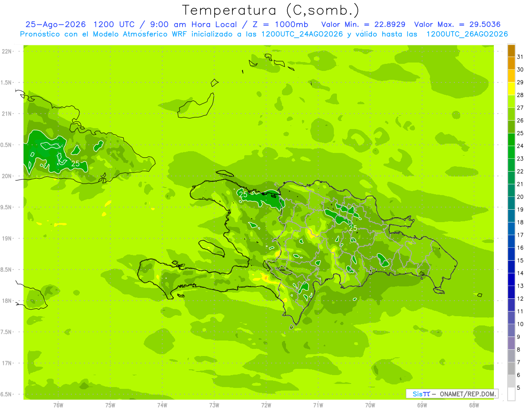Select the "24" colorbar value label
Screen dimensions: 532x411
[x=520, y=146]
